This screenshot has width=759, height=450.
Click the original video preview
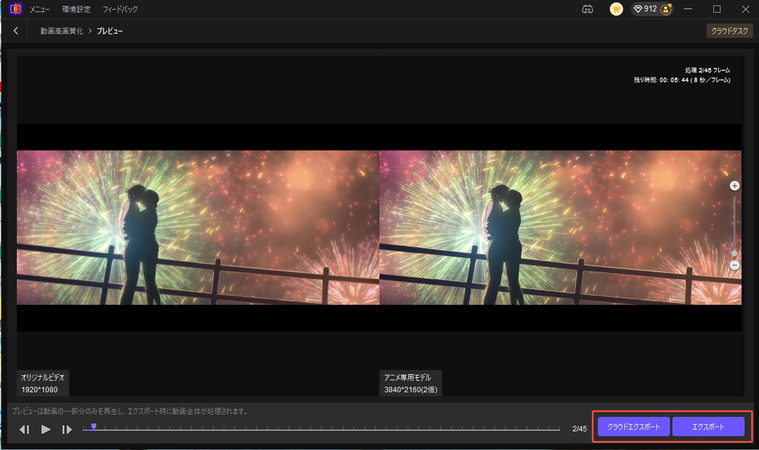click(198, 227)
